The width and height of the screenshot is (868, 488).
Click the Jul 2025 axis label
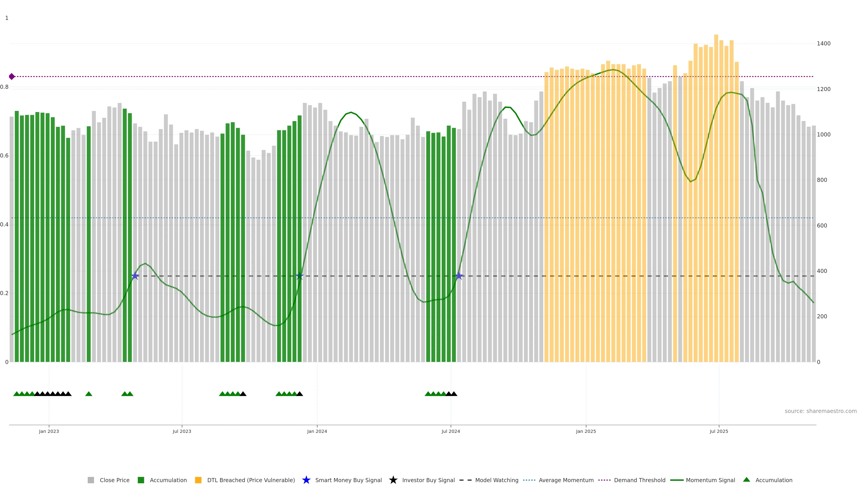click(719, 431)
